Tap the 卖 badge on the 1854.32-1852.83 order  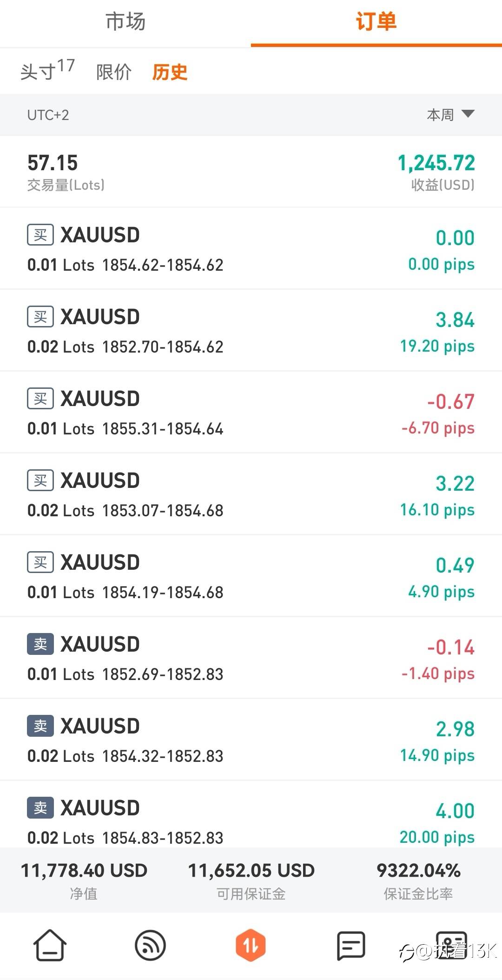point(40,726)
